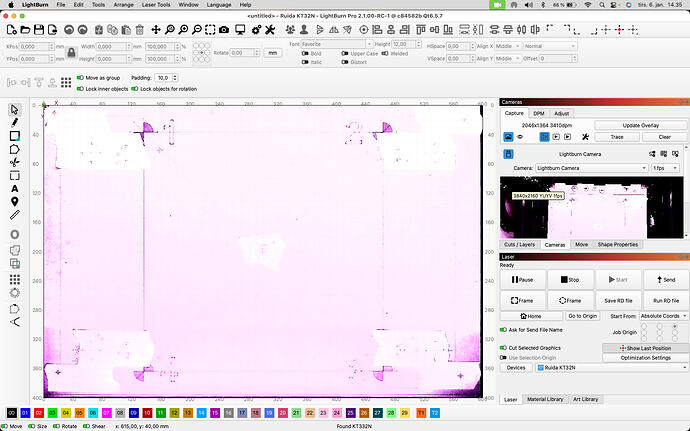This screenshot has height=431, width=690.
Task: Toggle Ask for Send File Name
Action: [503, 330]
